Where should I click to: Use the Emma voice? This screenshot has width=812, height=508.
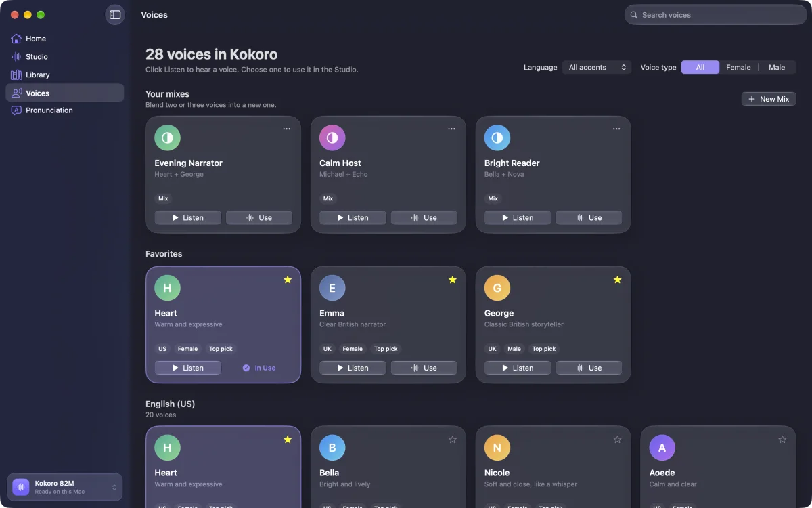click(424, 368)
